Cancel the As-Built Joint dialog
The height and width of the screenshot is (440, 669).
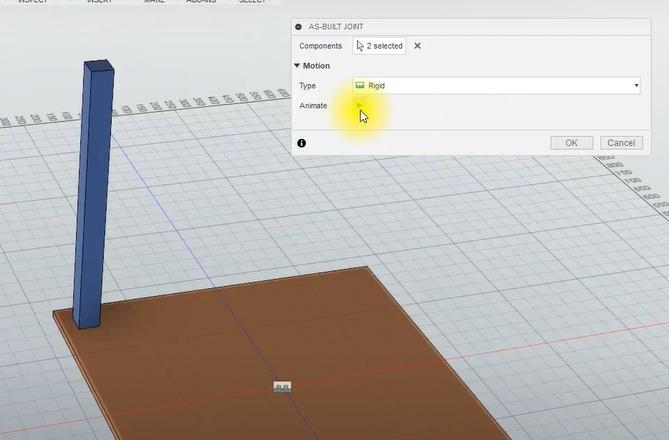[x=621, y=143]
